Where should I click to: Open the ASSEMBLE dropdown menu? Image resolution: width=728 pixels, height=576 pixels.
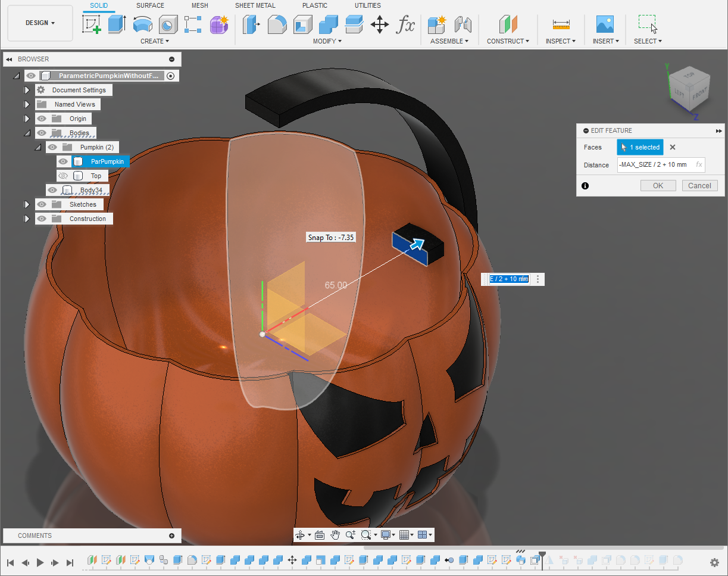click(x=449, y=41)
